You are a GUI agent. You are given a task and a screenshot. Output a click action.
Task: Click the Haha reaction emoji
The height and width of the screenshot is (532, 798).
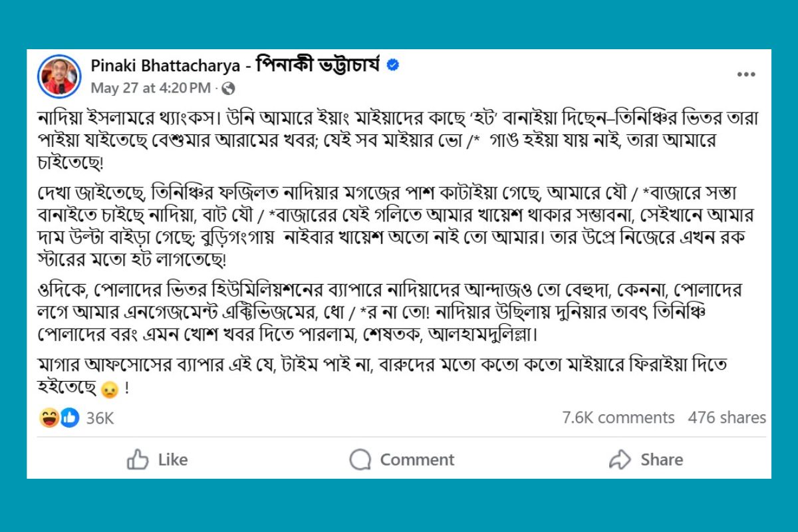coord(49,418)
